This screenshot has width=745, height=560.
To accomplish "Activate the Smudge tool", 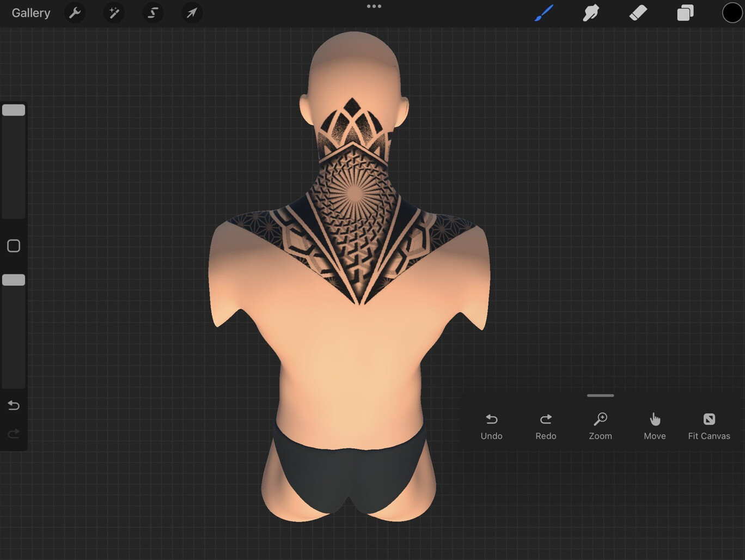I will 591,13.
